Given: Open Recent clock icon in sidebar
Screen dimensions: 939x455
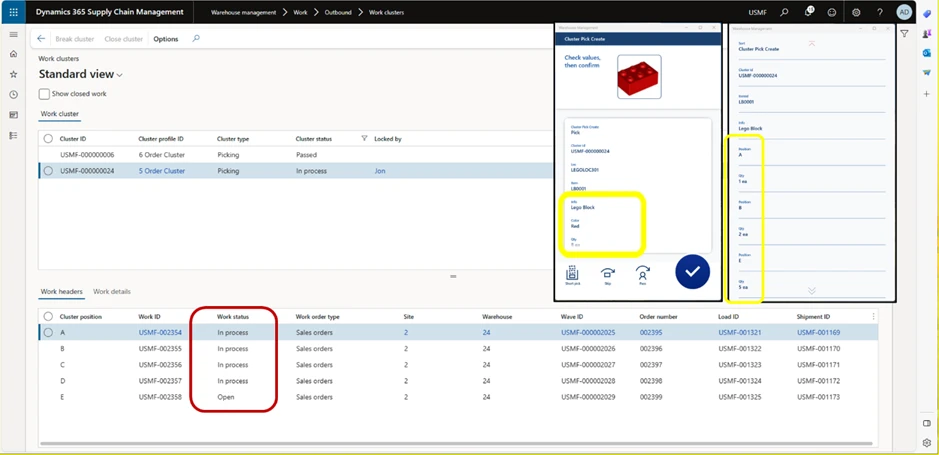Looking at the screenshot, I should (x=13, y=95).
